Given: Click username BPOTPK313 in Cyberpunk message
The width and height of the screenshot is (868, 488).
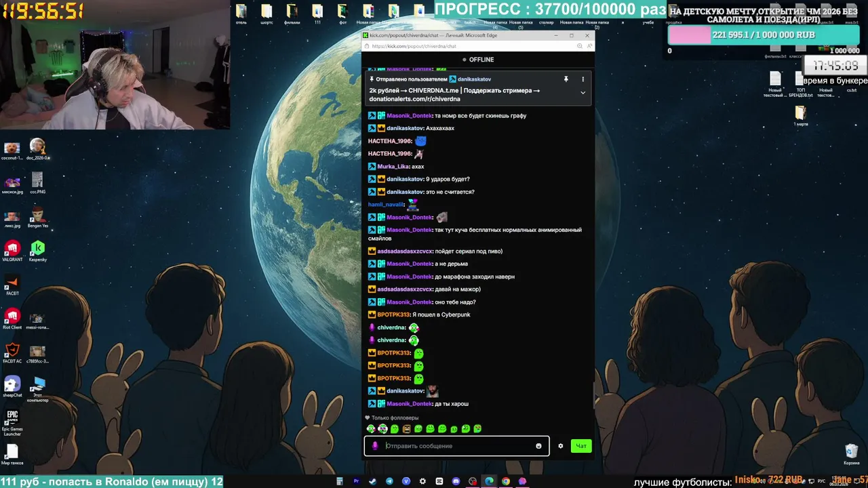Looking at the screenshot, I should tap(394, 314).
